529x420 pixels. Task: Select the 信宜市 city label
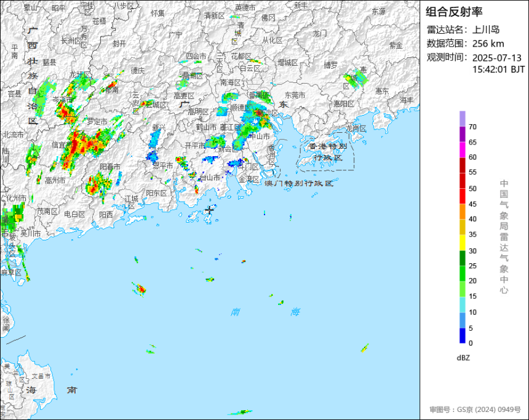click(x=62, y=145)
